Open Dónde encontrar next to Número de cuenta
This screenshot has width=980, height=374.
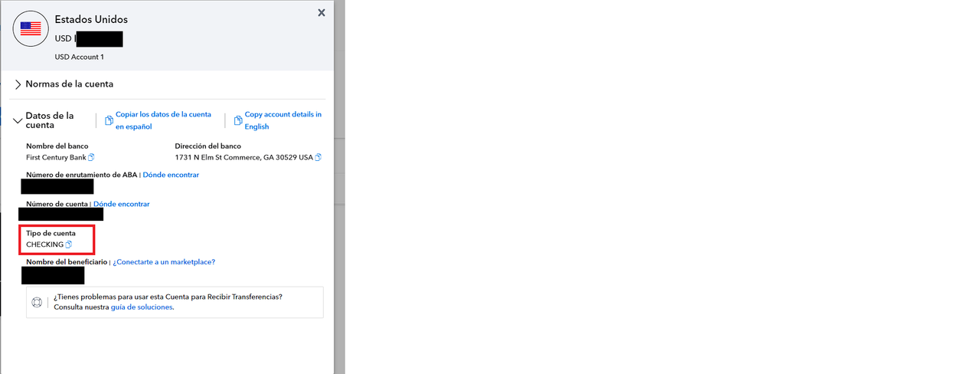click(x=122, y=204)
